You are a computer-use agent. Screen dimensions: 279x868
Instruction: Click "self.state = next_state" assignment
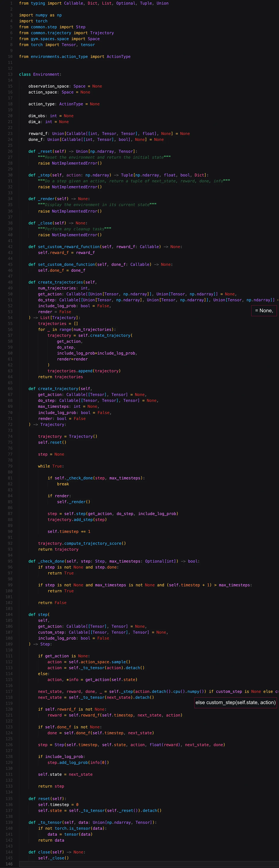click(65, 775)
